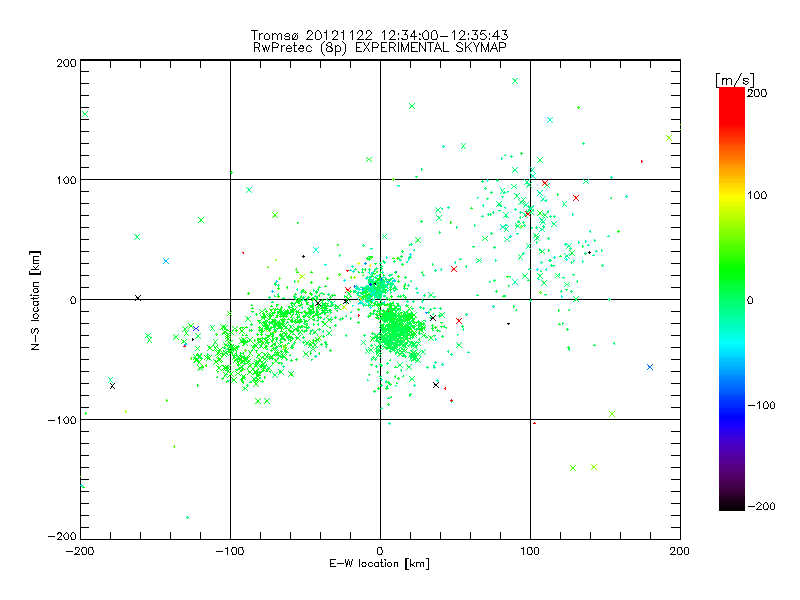Click the '-100' tick label on the N-S axis
The image size is (800, 600).
coord(62,420)
